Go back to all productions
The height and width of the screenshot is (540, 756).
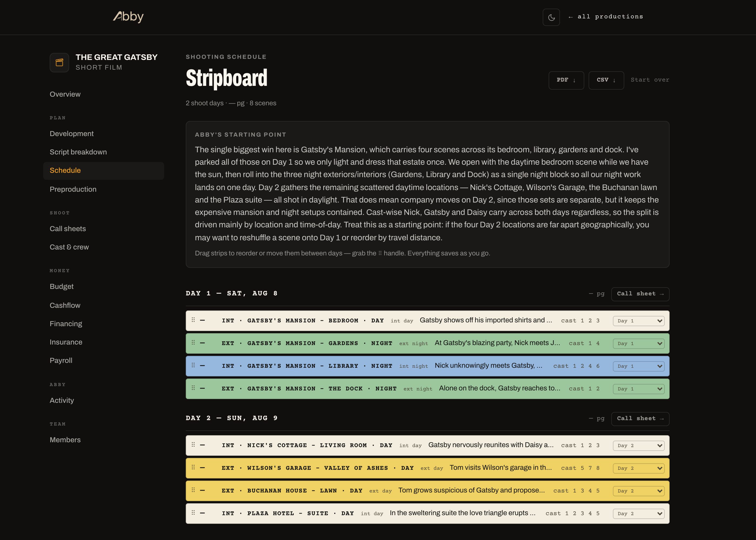click(606, 17)
